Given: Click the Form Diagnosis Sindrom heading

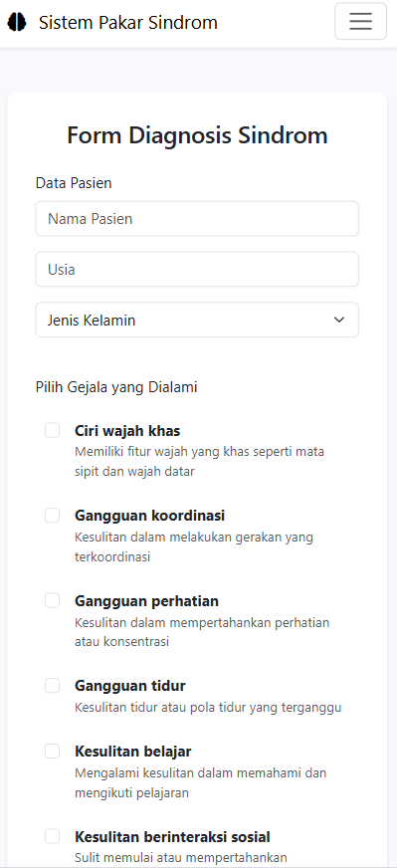Looking at the screenshot, I should pyautogui.click(x=197, y=136).
